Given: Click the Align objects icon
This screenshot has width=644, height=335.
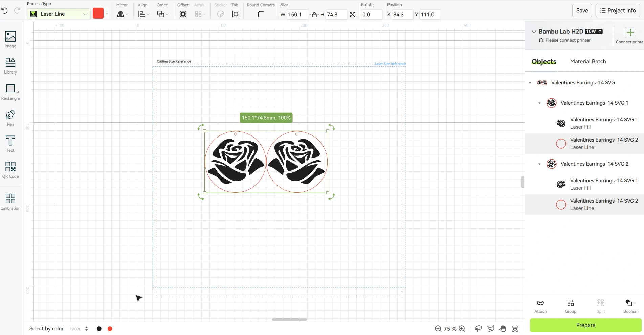Looking at the screenshot, I should coord(142,14).
